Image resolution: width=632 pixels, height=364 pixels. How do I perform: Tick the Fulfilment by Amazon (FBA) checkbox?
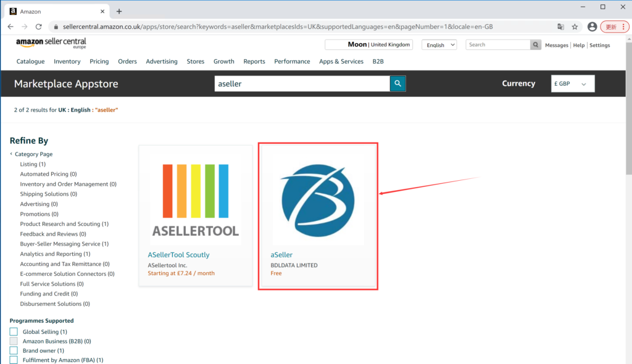(x=14, y=360)
